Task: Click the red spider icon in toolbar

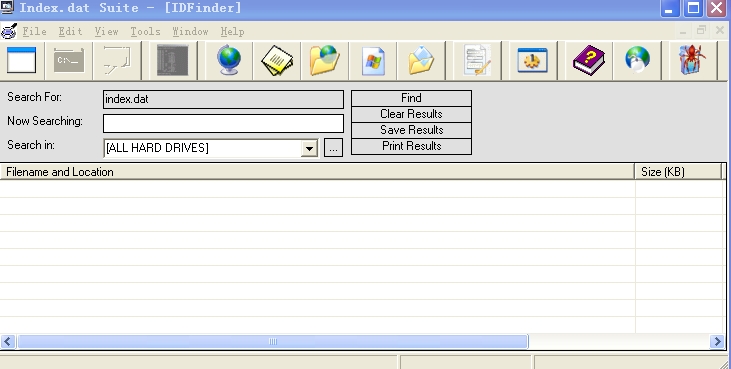Action: coord(692,61)
